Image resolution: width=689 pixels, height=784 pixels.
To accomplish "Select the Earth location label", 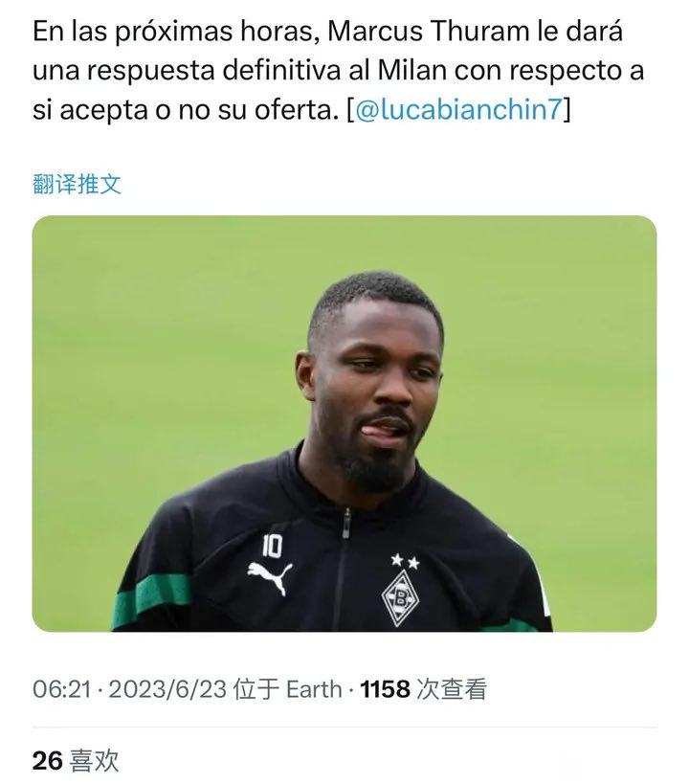I will click(x=314, y=689).
